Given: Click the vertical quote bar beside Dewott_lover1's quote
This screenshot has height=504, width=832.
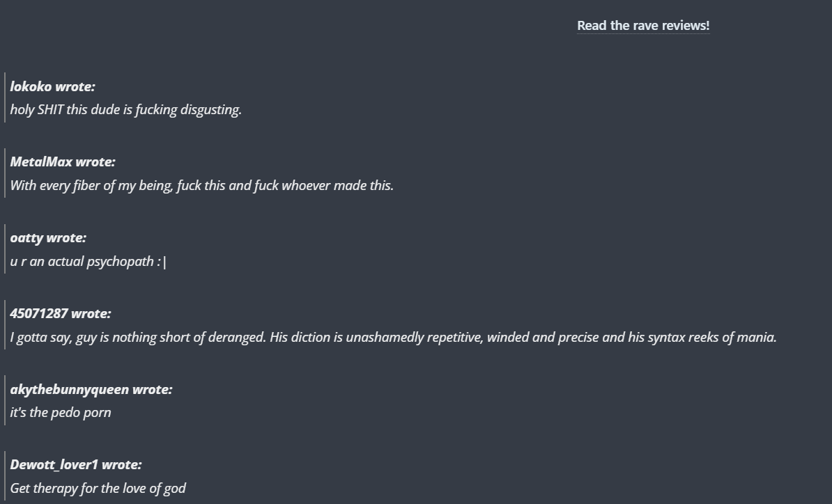Looking at the screenshot, I should 5,476.
